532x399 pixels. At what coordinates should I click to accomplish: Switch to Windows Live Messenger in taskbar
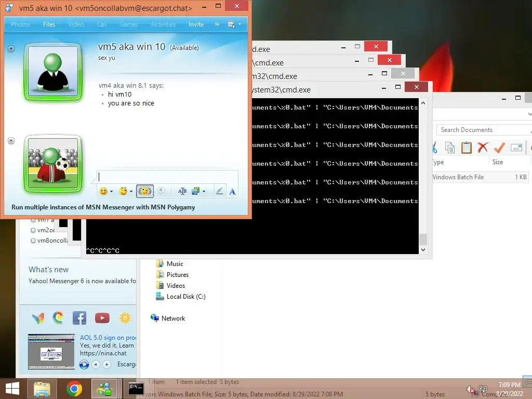click(x=104, y=389)
